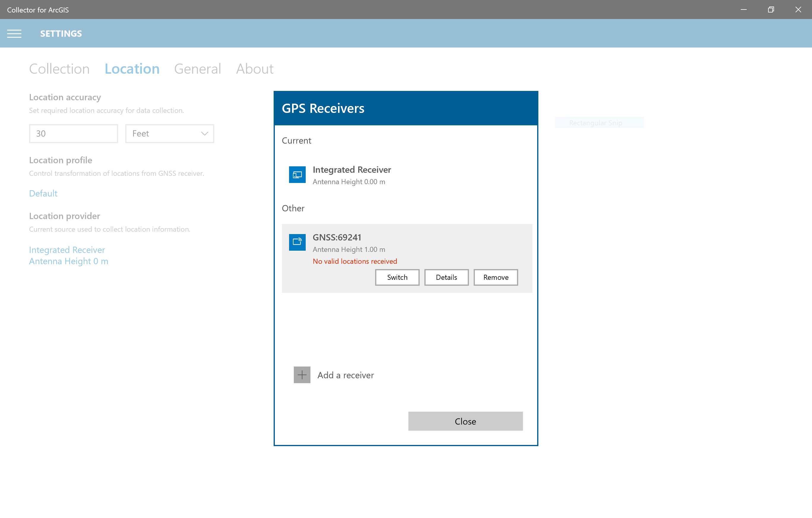Close the Collector for ArcGIS window

tap(798, 10)
